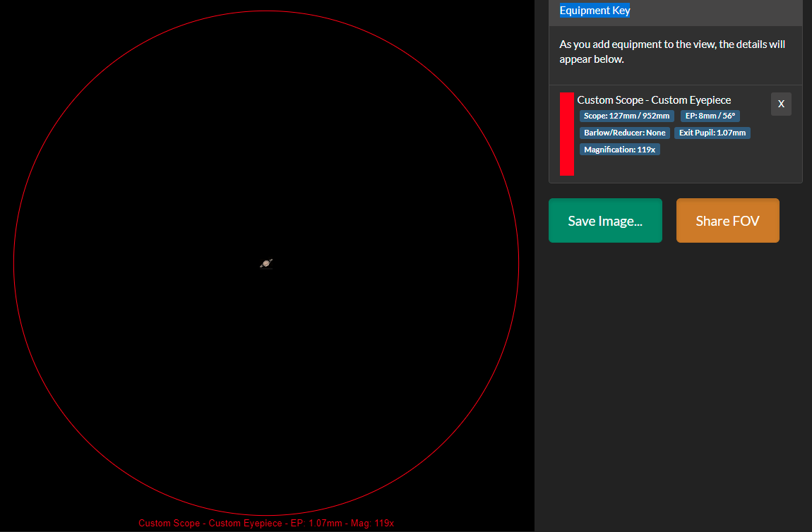The height and width of the screenshot is (532, 812).
Task: Click the Save Image button
Action: click(x=605, y=221)
